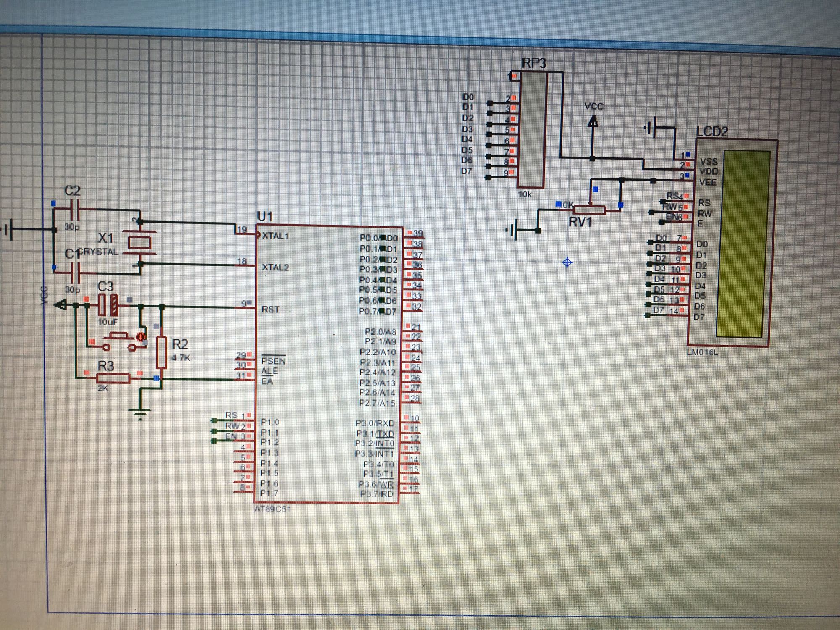840x630 pixels.
Task: Click the XTAL1 pin label on U1
Action: [x=275, y=236]
